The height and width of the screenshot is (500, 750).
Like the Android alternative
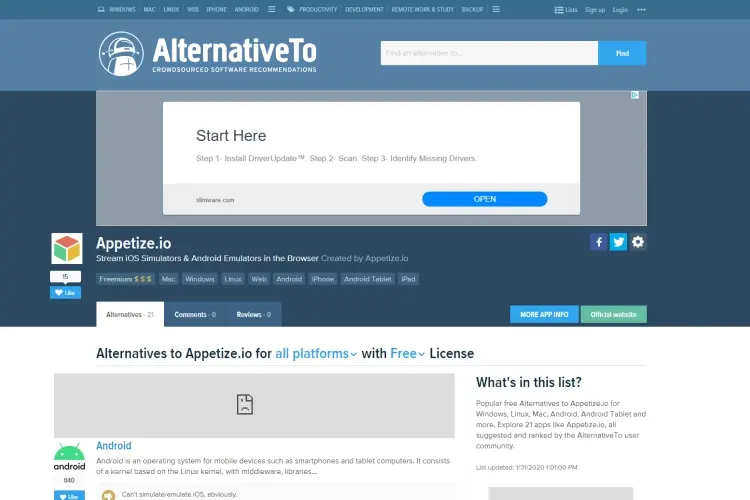tap(69, 496)
